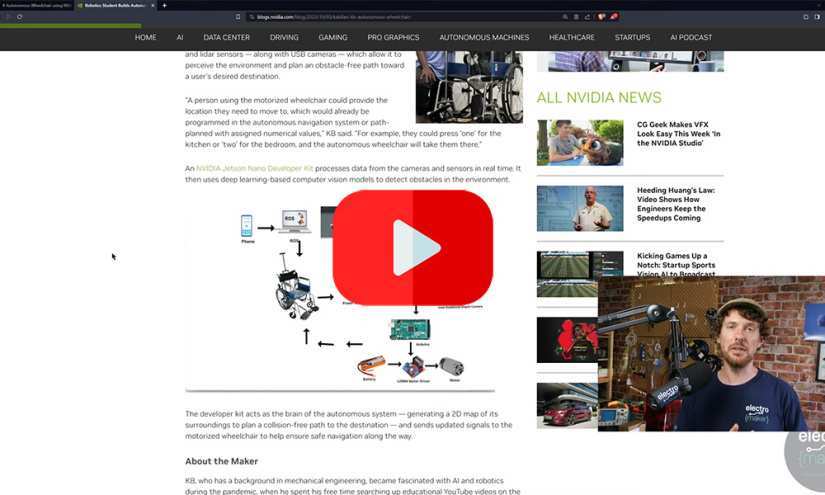Open the CG Geek Makes VFX article link
The image size is (825, 495).
click(x=678, y=134)
